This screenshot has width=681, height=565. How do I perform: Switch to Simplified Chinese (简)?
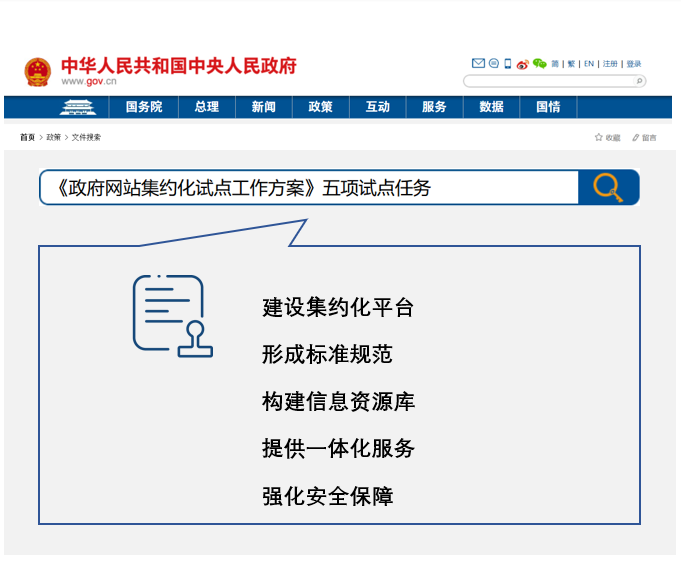[556, 64]
